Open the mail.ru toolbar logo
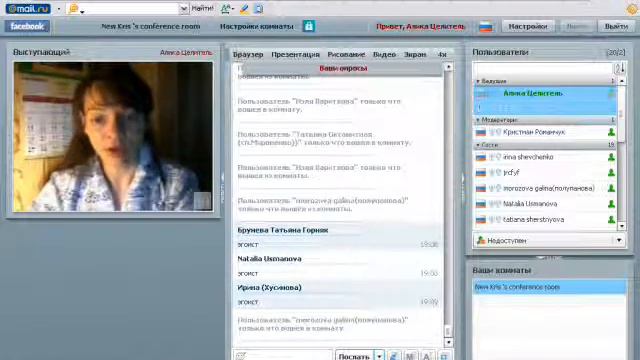Screen dimensions: 640x360 (28, 9)
